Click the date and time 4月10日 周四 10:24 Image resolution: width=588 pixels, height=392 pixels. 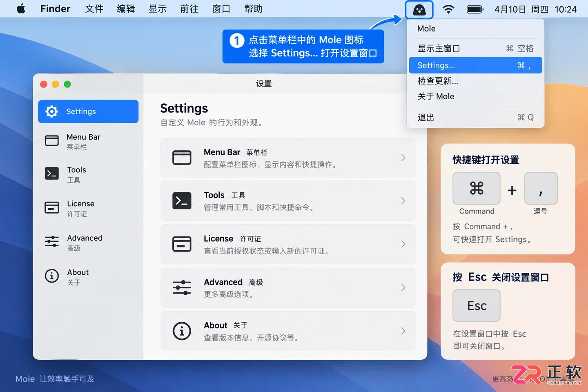tap(535, 9)
